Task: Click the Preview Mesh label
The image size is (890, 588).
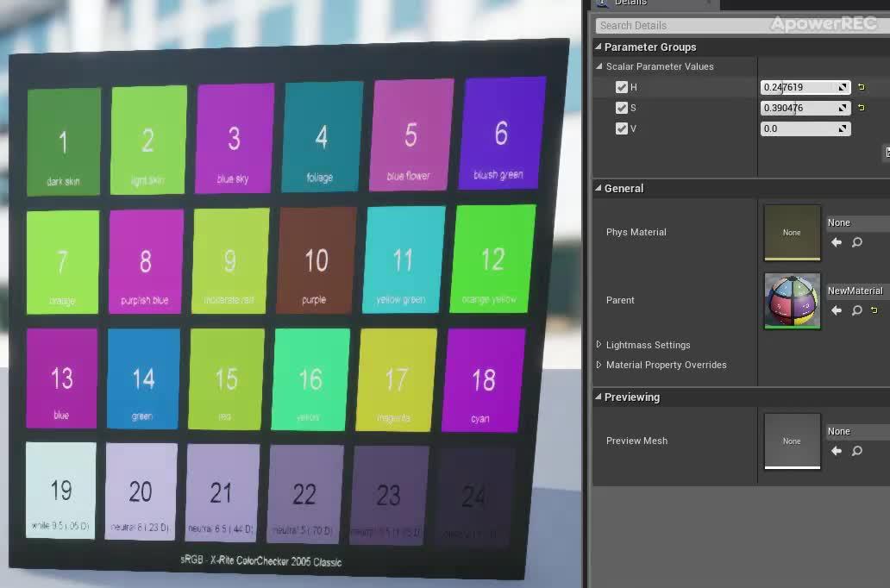Action: (x=636, y=441)
